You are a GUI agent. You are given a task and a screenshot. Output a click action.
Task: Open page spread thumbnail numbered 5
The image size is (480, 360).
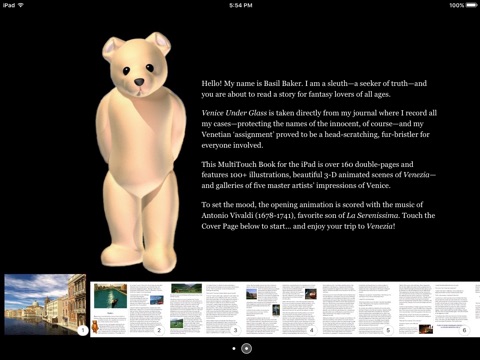click(x=358, y=309)
